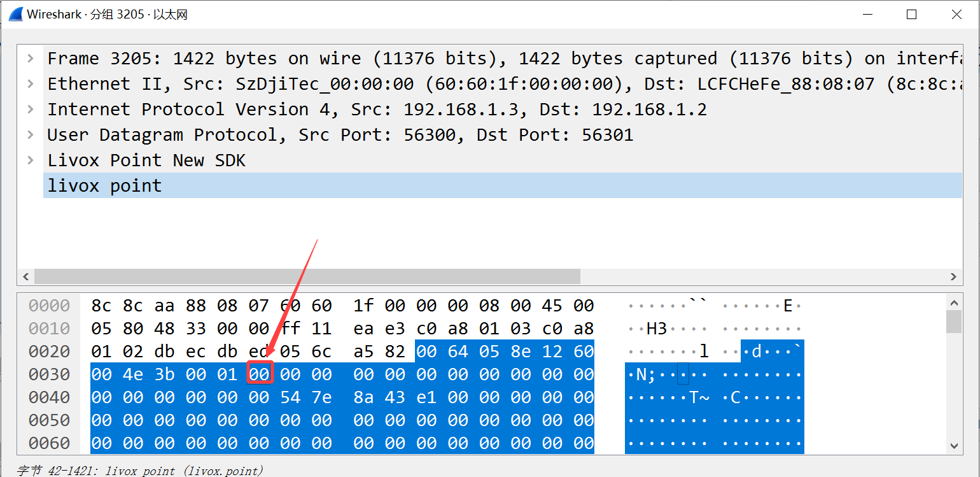Image resolution: width=980 pixels, height=477 pixels.
Task: Click byte 8e in row 0020
Action: [521, 352]
